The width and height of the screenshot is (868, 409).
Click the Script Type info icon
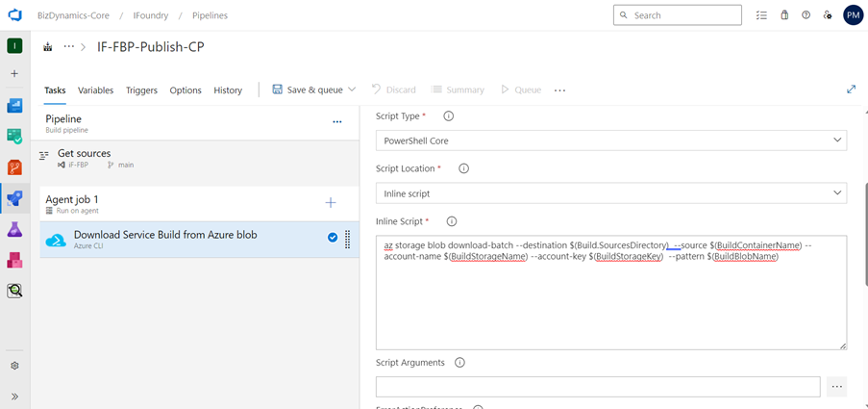[x=448, y=116]
